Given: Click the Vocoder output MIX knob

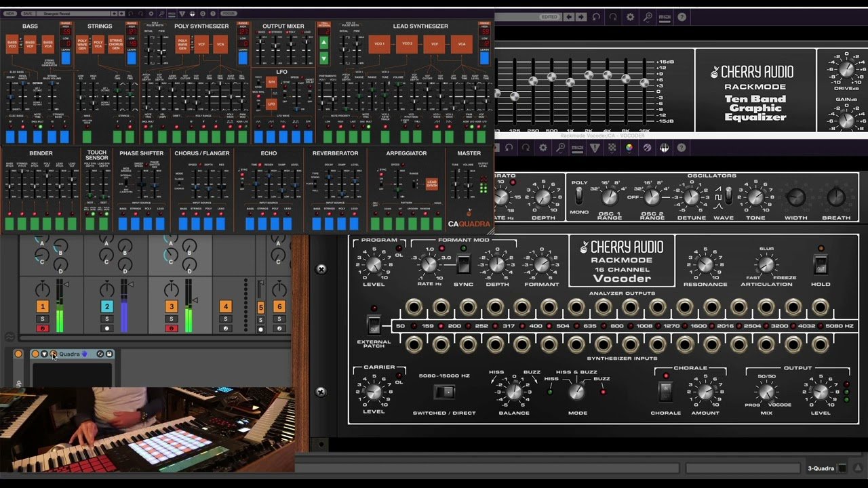Looking at the screenshot, I should (x=766, y=392).
